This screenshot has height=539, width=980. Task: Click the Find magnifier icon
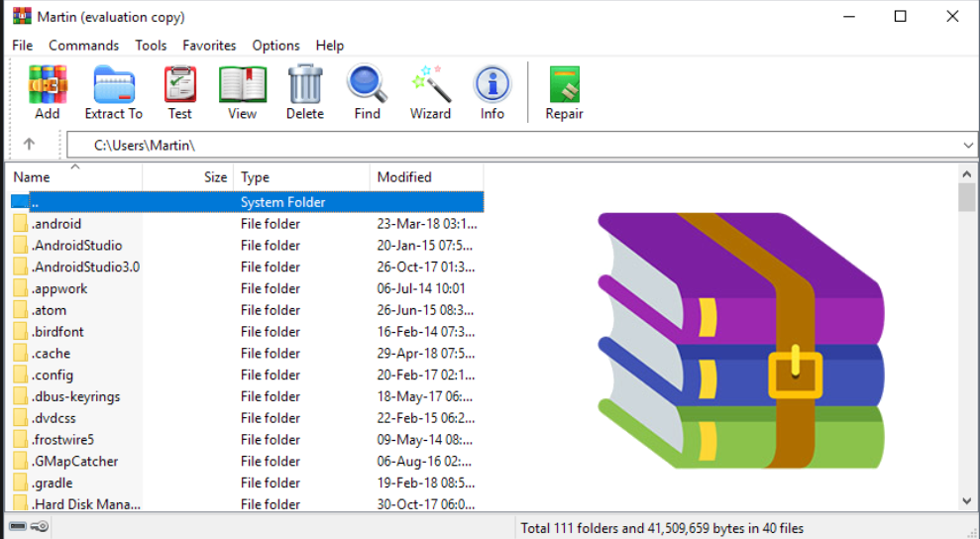(367, 83)
